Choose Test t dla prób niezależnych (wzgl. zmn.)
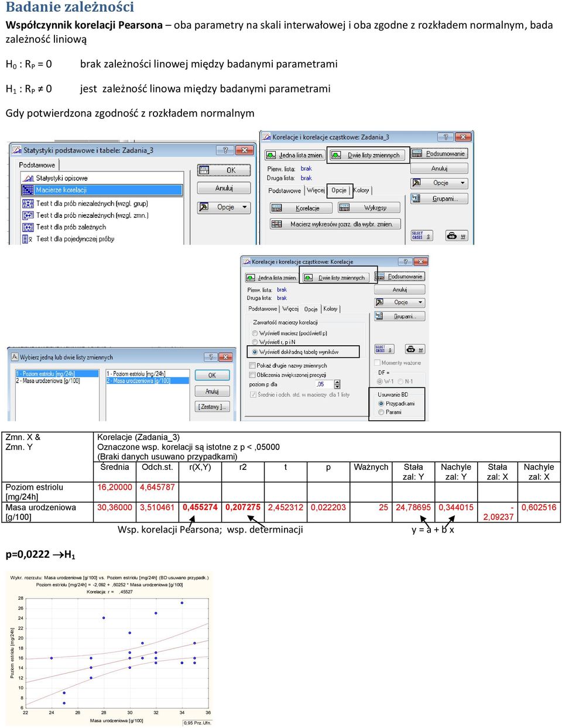This screenshot has height=728, width=562. coord(92,215)
